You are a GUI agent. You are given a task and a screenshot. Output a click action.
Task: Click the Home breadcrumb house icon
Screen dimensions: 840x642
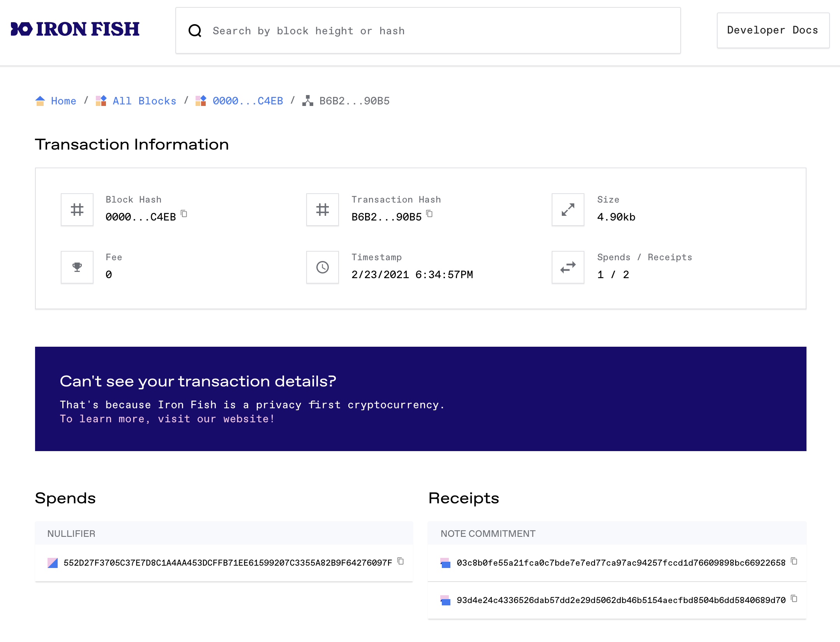[x=40, y=101]
